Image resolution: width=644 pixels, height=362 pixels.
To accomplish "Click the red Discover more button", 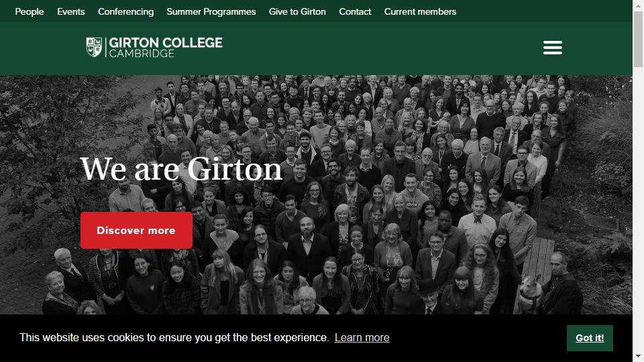I will (136, 230).
